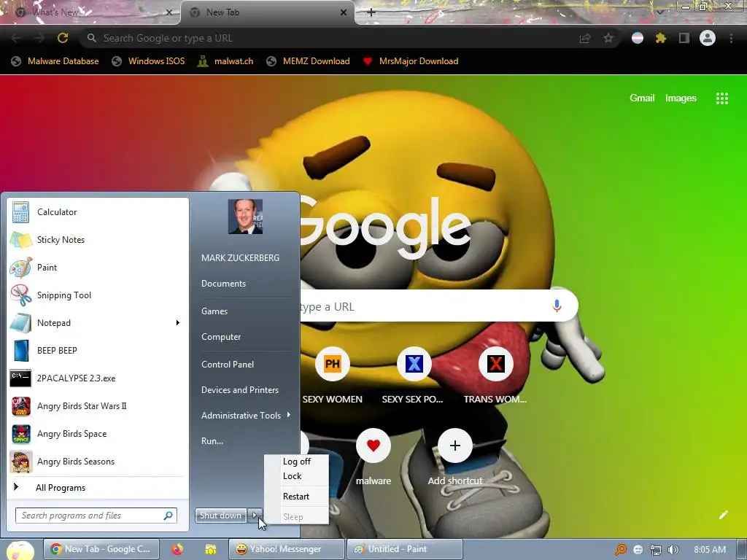This screenshot has width=747, height=560.
Task: Click the user account picture in Start menu
Action: (x=245, y=217)
